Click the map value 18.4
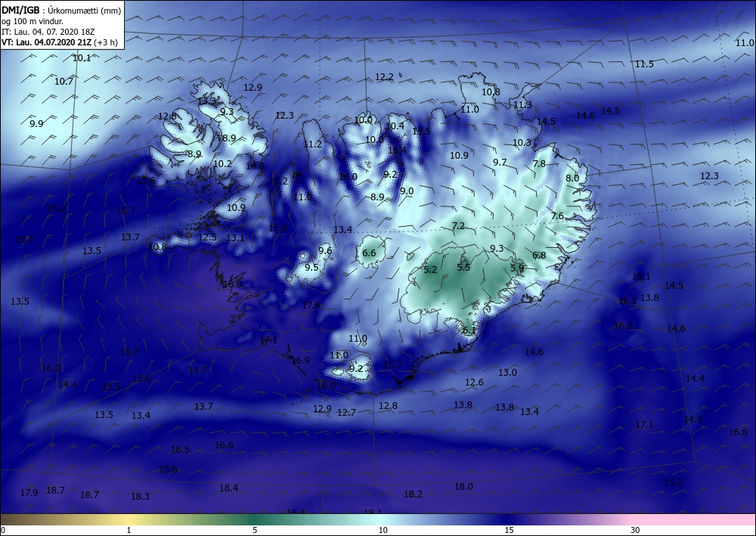The height and width of the screenshot is (536, 756). point(228,488)
